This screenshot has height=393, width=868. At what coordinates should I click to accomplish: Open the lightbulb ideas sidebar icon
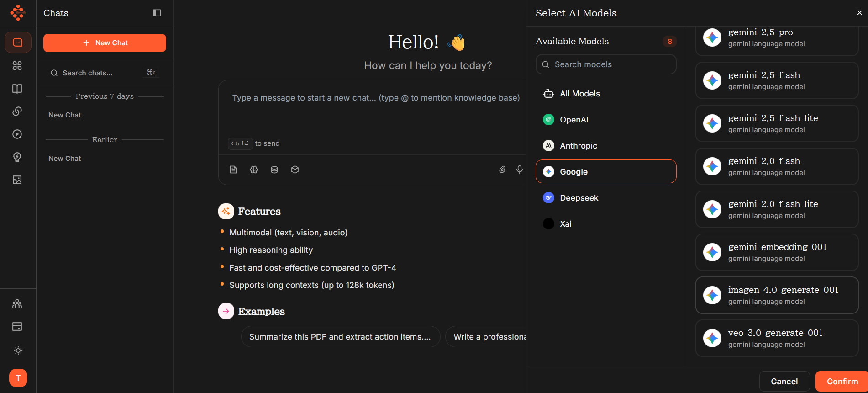point(17,157)
